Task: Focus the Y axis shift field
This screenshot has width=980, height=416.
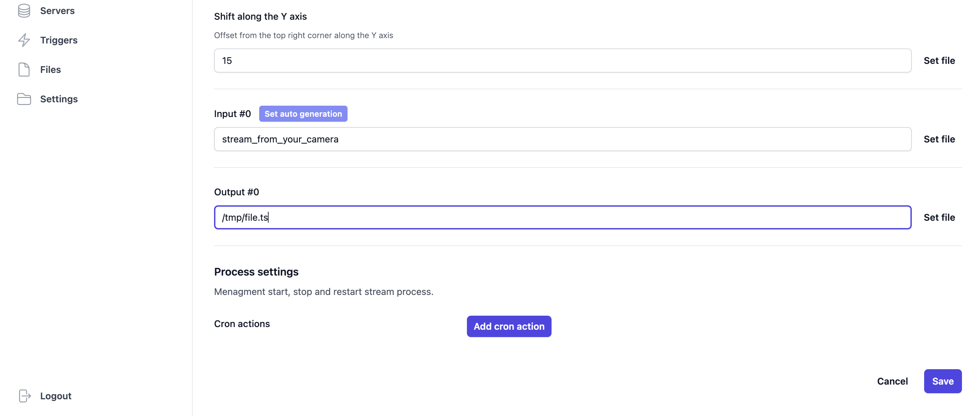Action: 562,61
